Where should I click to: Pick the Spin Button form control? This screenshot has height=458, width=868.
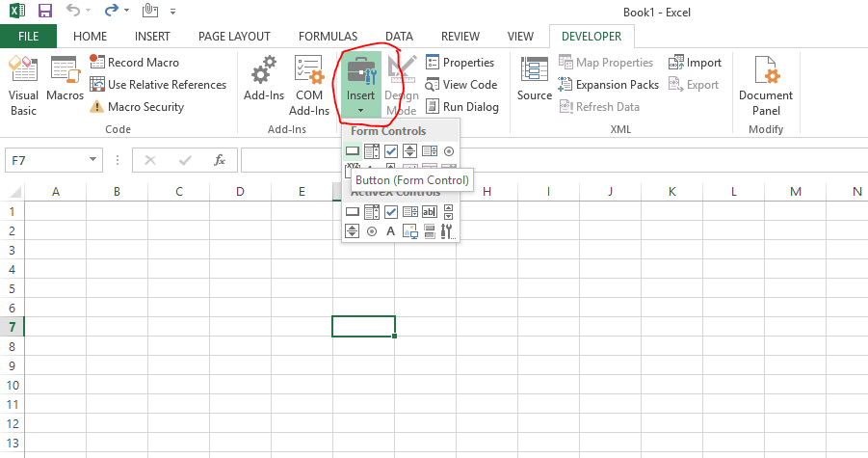pos(410,151)
